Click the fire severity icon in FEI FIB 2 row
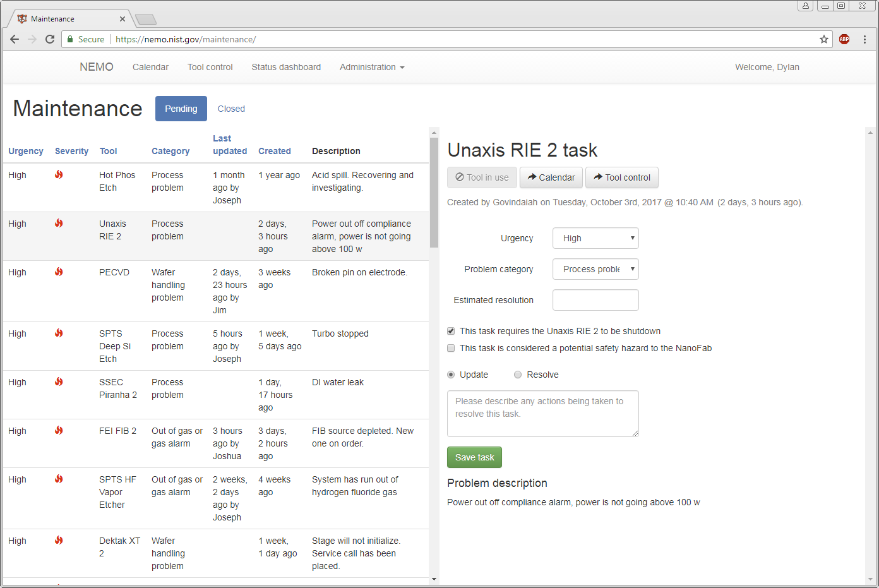Screen dimensions: 879x588 tap(59, 430)
